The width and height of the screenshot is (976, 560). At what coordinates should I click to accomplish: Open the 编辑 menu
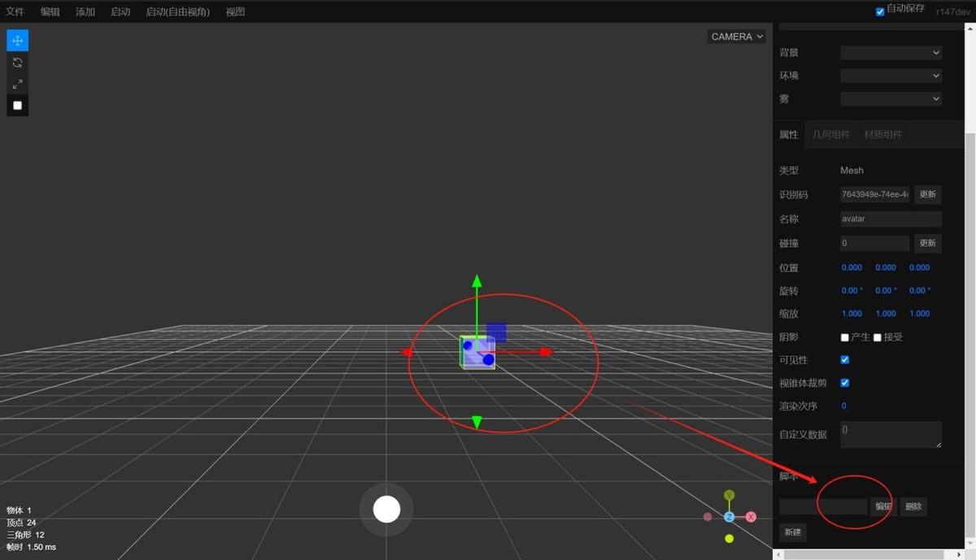[x=50, y=11]
